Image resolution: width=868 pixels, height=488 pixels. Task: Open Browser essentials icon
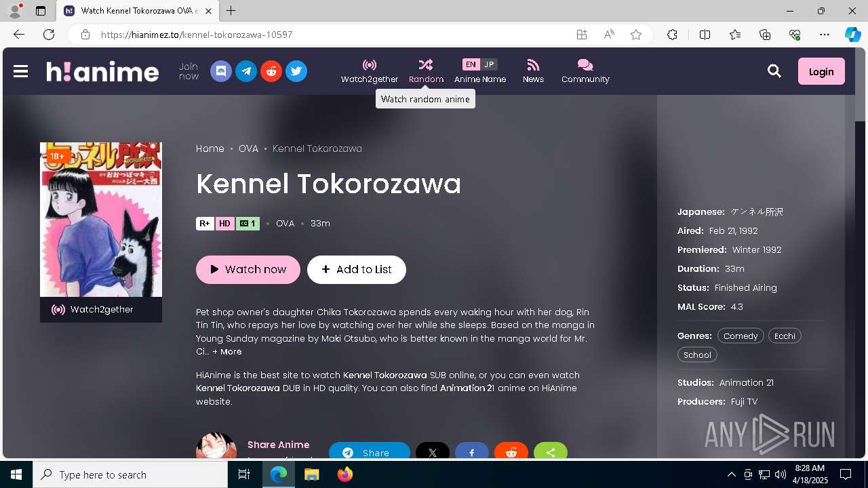coord(795,35)
